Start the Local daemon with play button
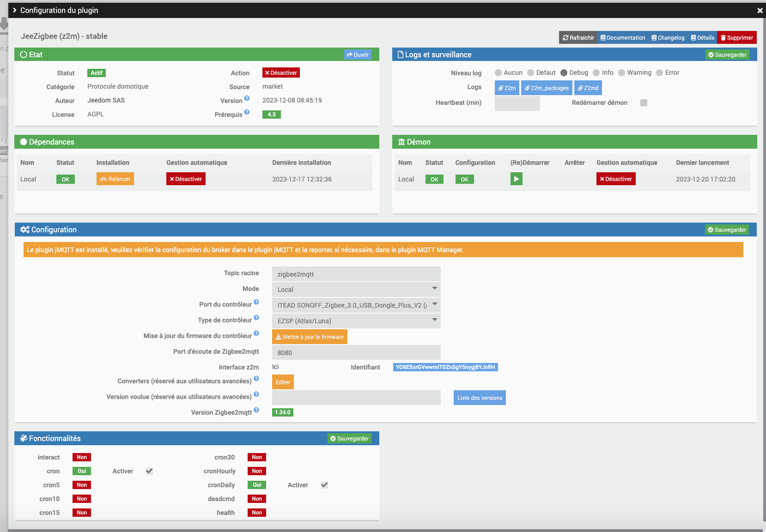 coord(516,179)
